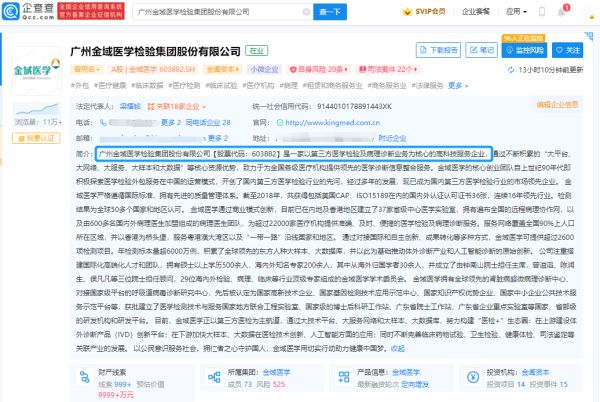Open 企业套餐 menu item
Viewport: 600px width, 402px height.
(x=476, y=11)
